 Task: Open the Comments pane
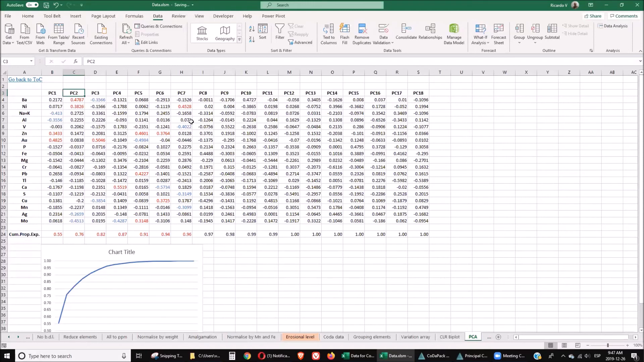point(624,16)
